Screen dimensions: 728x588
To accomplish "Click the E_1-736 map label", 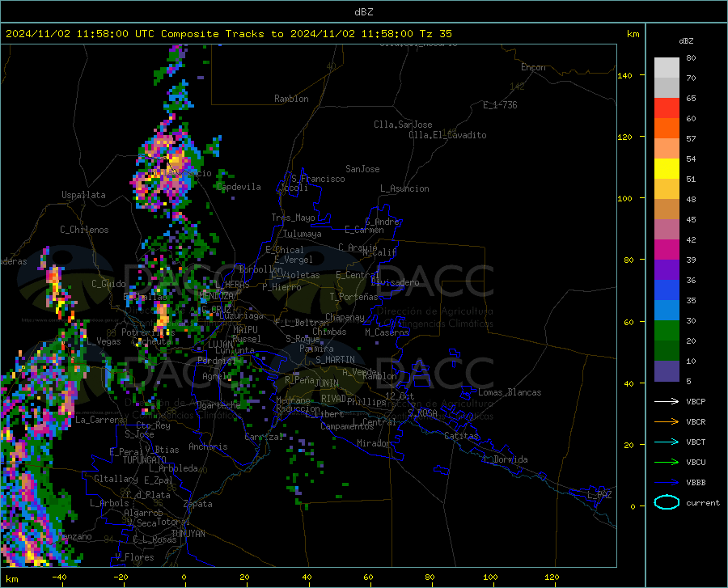I will pos(500,105).
